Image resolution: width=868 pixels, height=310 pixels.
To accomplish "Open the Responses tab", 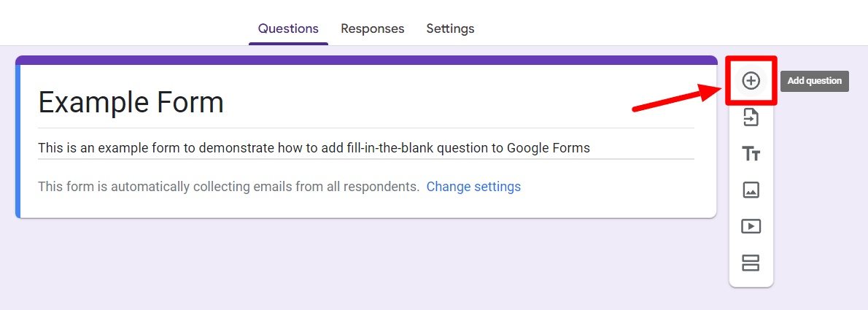I will coord(372,29).
